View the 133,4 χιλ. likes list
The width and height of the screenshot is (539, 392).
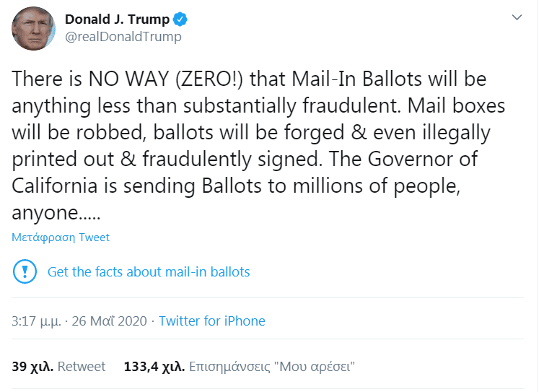[240, 367]
